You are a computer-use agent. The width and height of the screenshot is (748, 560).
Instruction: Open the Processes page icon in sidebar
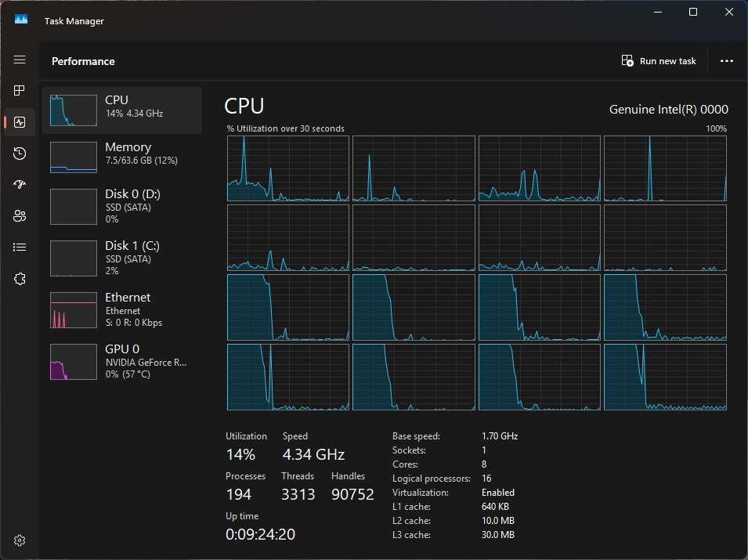(x=20, y=91)
